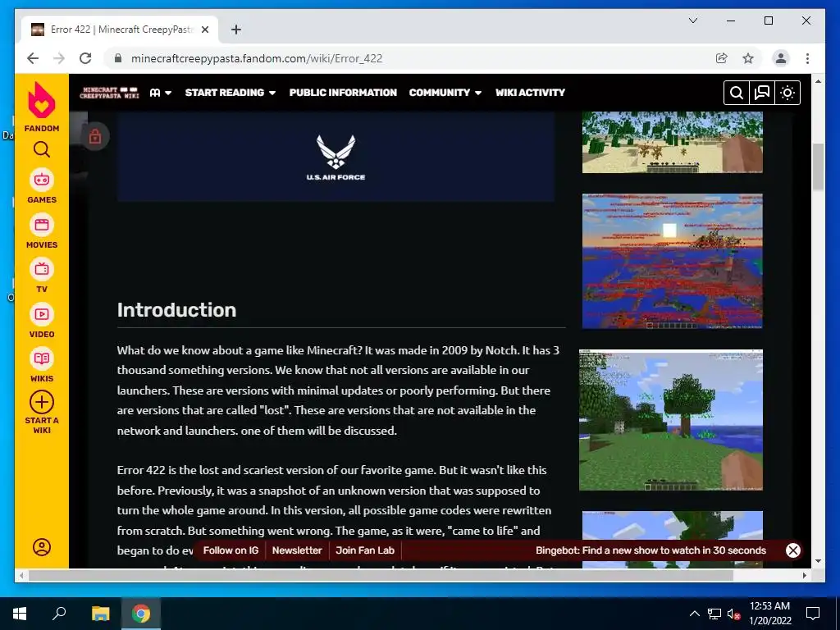Toggle the light/dark theme icon
This screenshot has width=840, height=630.
click(787, 93)
